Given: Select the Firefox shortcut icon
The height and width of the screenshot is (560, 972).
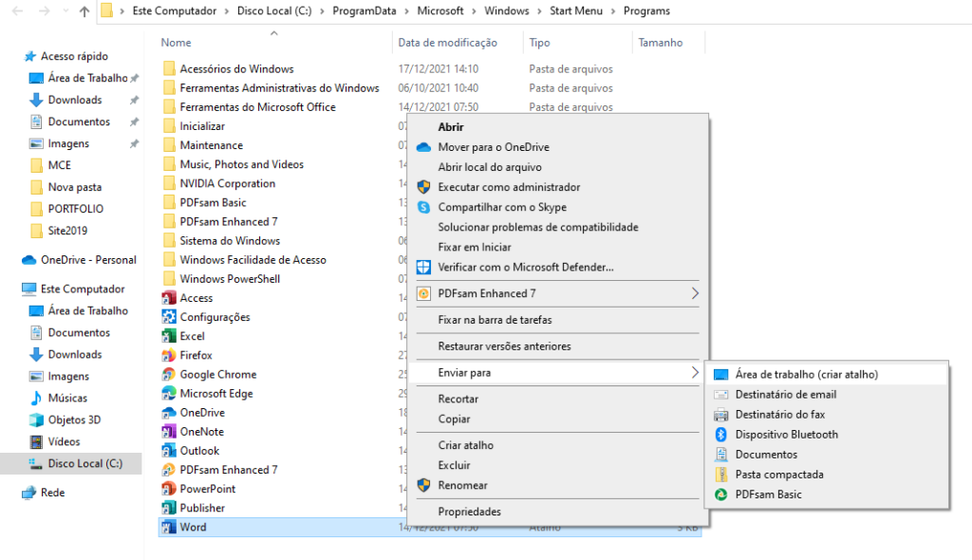Looking at the screenshot, I should (x=169, y=355).
